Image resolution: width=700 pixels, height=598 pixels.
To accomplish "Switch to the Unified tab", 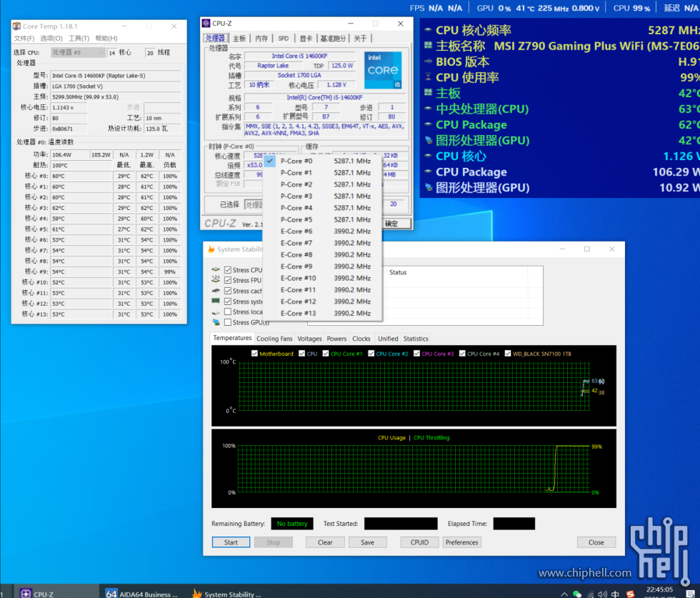I will 388,339.
